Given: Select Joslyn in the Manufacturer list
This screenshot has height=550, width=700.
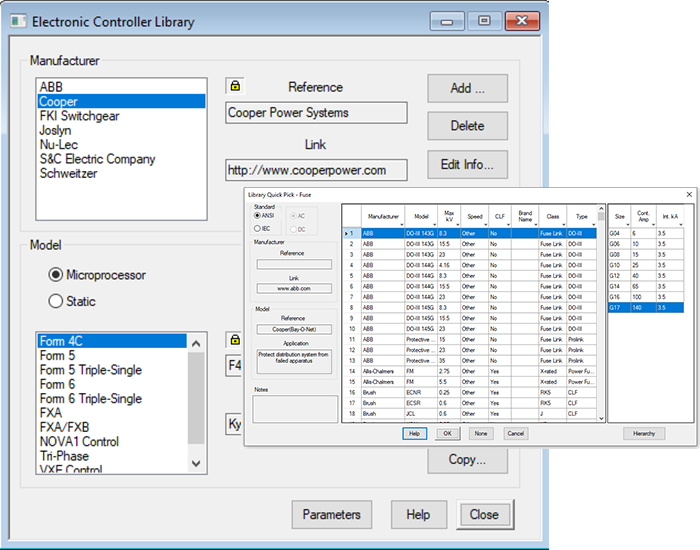Looking at the screenshot, I should coord(121,130).
